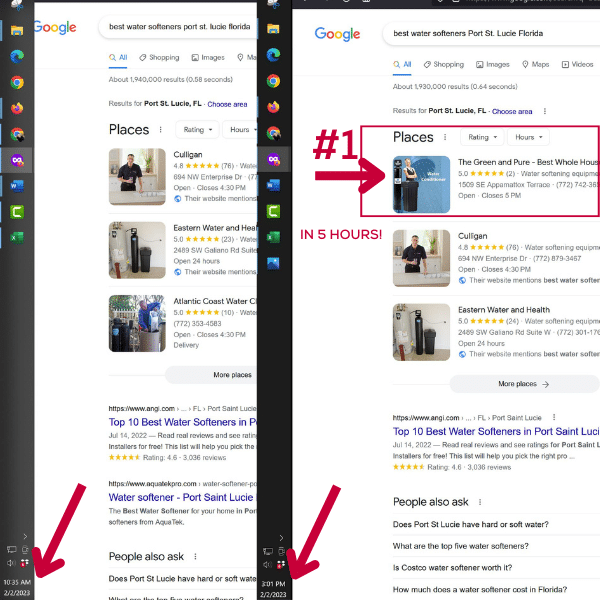600x600 pixels.
Task: Launch Microsoft Edge from right taskbar
Action: 273,55
